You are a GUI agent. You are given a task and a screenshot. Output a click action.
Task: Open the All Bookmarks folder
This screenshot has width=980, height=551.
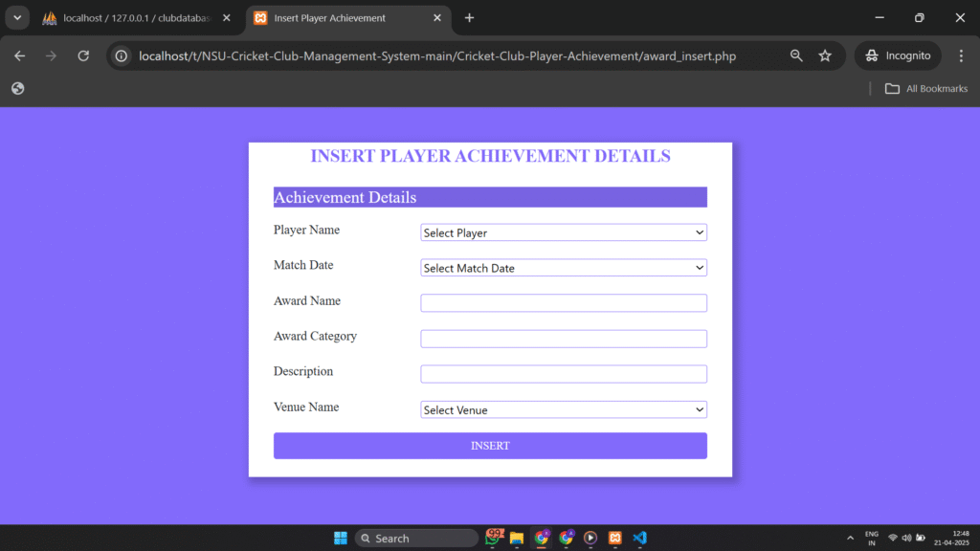tap(926, 89)
